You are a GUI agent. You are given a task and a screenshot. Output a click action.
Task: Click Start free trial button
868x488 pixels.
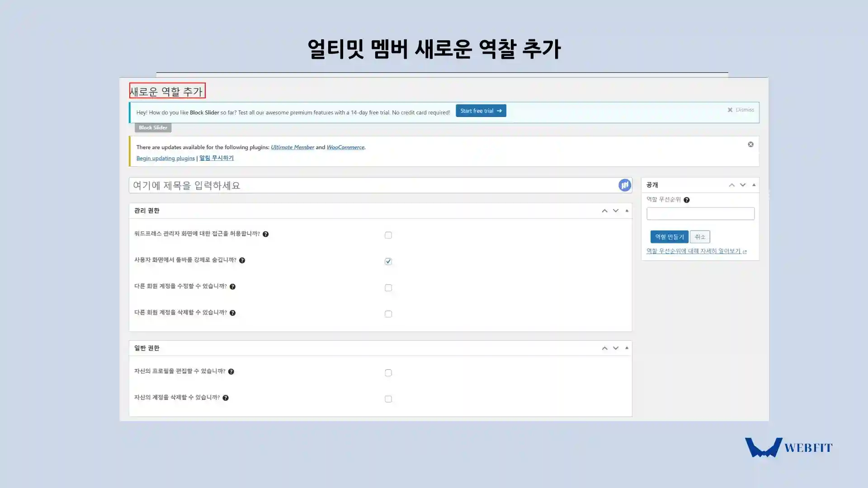pyautogui.click(x=481, y=111)
